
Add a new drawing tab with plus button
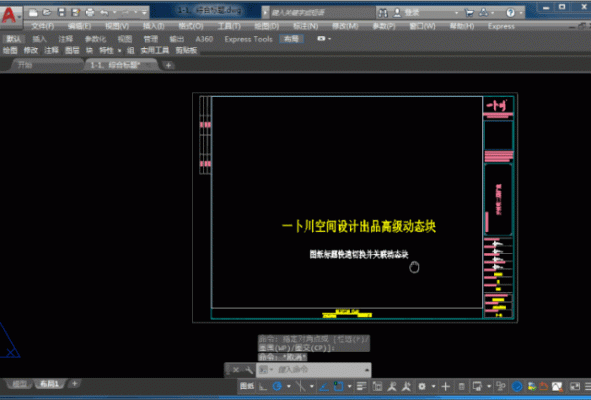click(x=168, y=65)
